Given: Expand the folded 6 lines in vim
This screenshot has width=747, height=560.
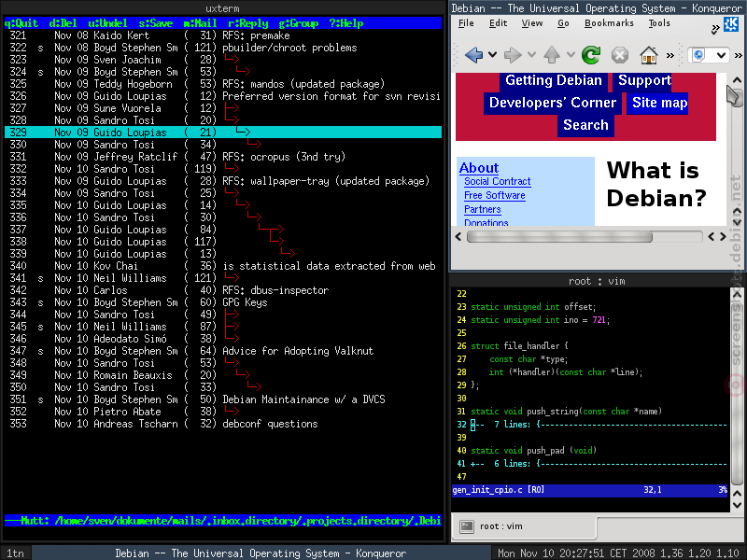Looking at the screenshot, I should click(x=598, y=463).
